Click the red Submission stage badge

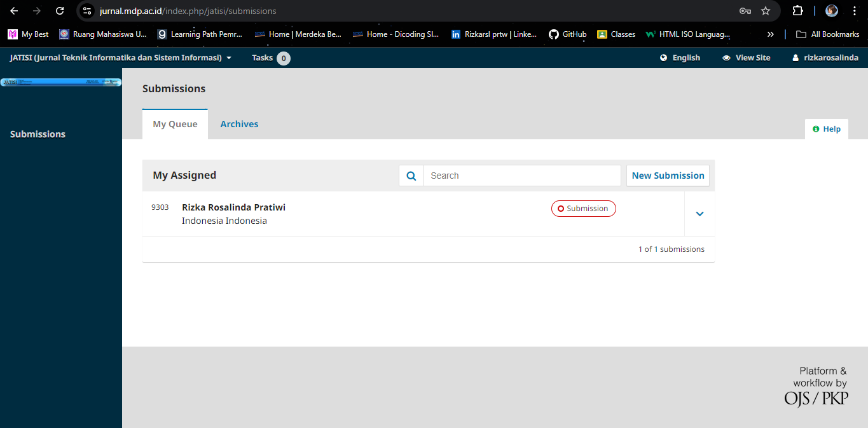pos(583,209)
